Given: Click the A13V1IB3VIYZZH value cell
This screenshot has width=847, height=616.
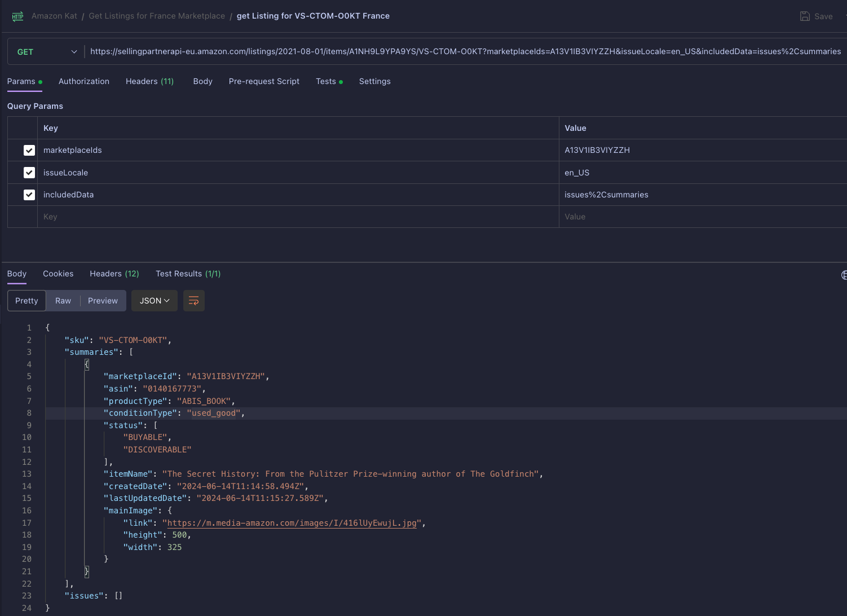Looking at the screenshot, I should pos(703,150).
